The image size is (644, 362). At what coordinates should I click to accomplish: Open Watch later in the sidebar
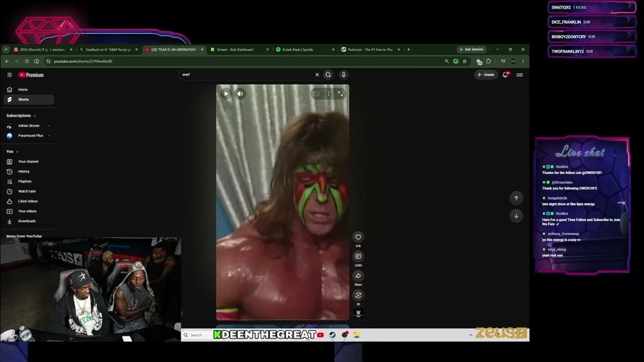pyautogui.click(x=28, y=191)
